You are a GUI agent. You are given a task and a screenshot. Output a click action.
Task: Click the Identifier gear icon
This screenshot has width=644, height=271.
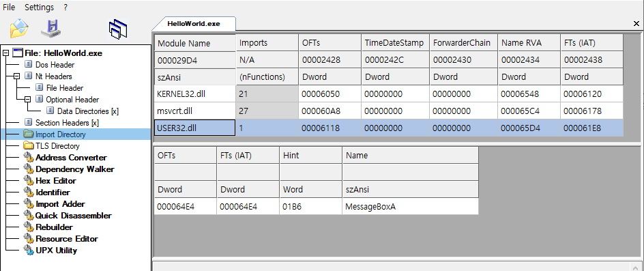(x=29, y=192)
